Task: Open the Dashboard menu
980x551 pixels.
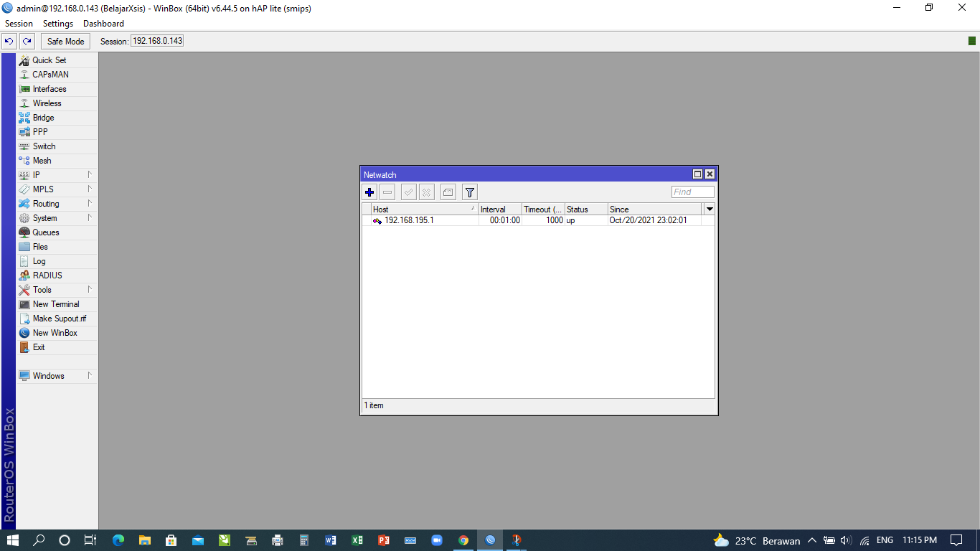Action: click(x=103, y=24)
